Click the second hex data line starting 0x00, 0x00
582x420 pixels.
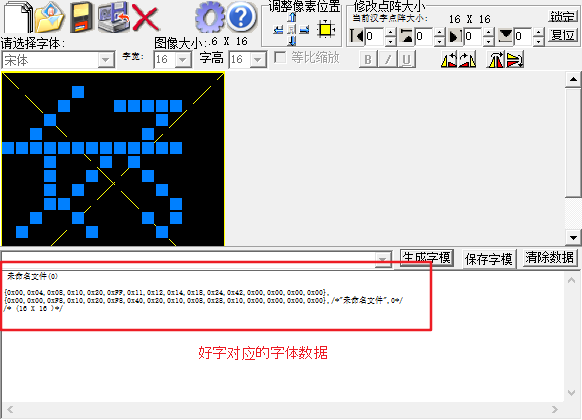[203, 301]
